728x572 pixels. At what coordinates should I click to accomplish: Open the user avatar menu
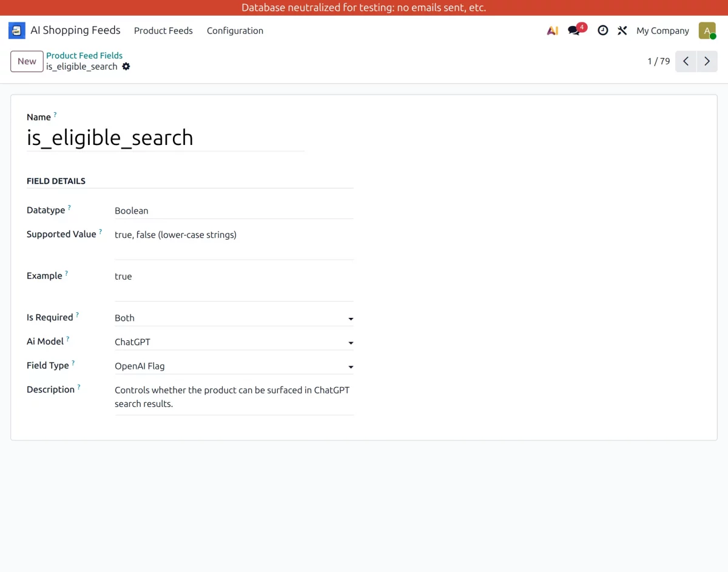click(x=707, y=30)
